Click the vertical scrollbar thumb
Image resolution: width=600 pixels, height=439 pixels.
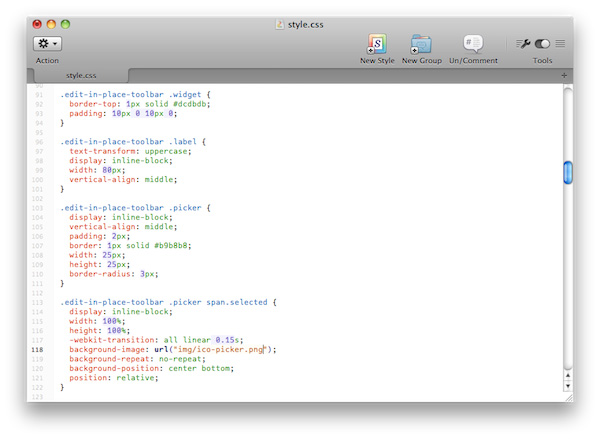coord(567,172)
